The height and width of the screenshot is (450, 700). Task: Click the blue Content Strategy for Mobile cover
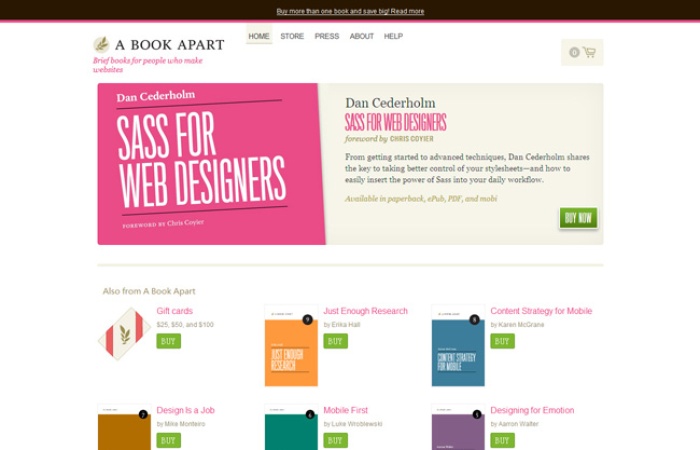[458, 346]
